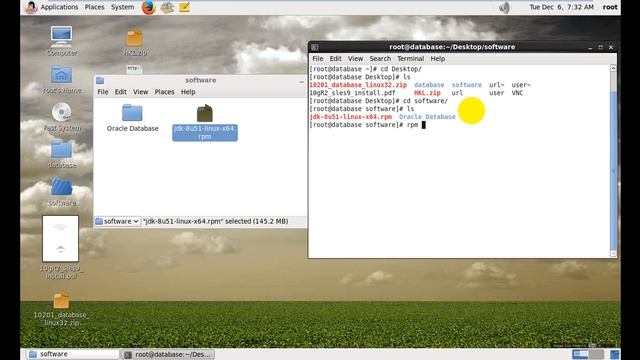Open the Applications menu in top panel
The image size is (640, 360).
click(59, 7)
